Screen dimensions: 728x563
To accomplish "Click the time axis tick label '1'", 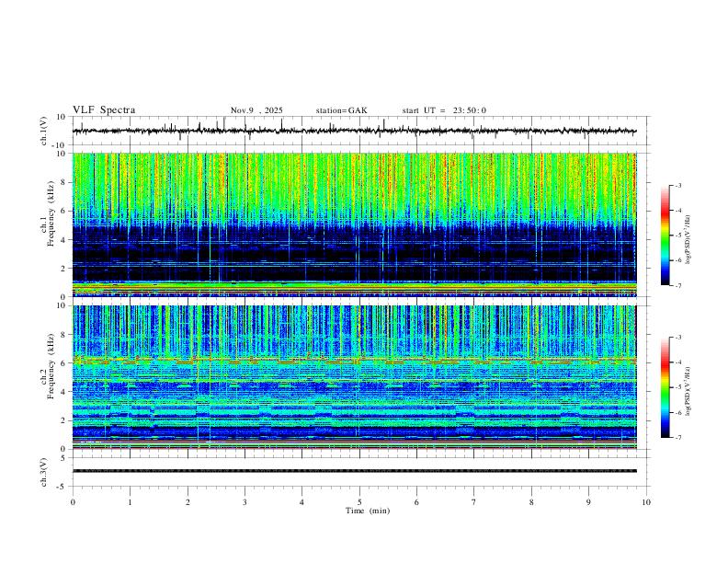I will tap(130, 502).
